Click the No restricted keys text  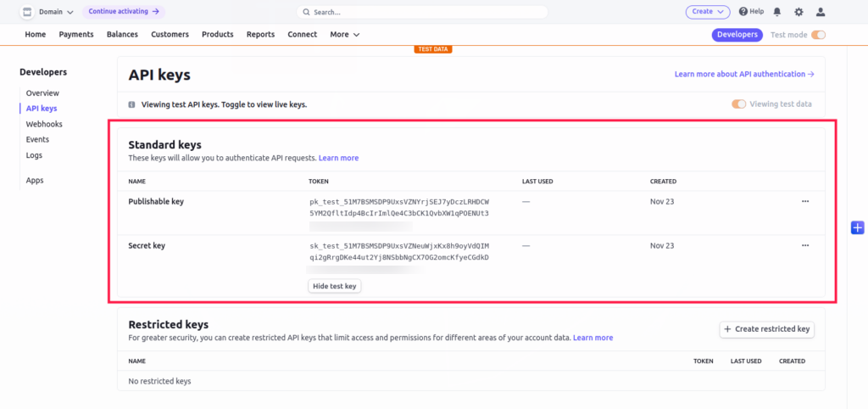[159, 381]
